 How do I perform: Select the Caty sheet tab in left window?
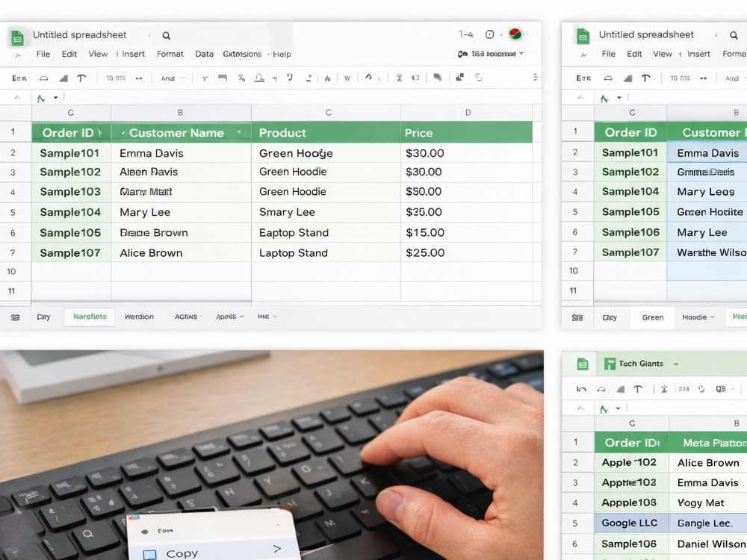pyautogui.click(x=43, y=317)
